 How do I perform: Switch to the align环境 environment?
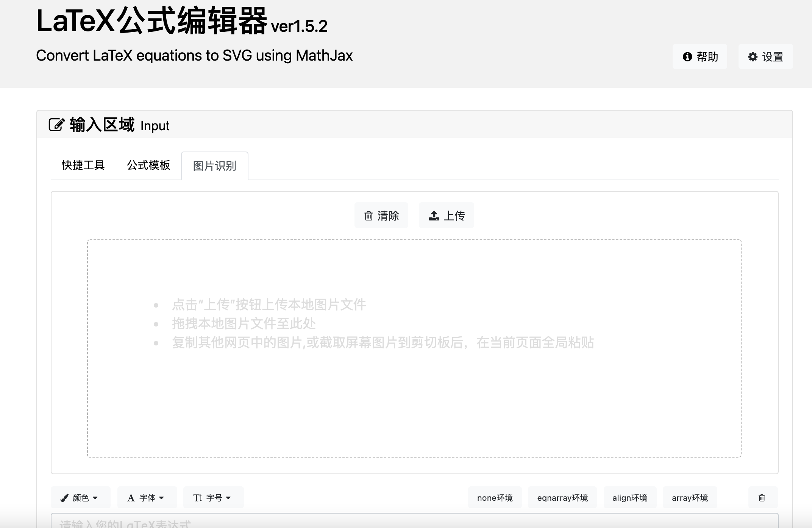(x=630, y=497)
